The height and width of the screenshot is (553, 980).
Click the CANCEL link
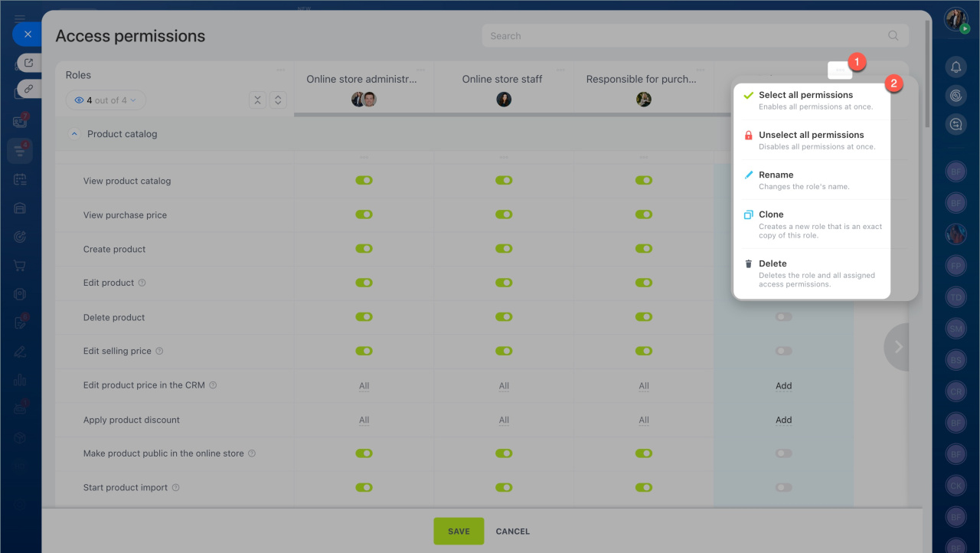(512, 532)
